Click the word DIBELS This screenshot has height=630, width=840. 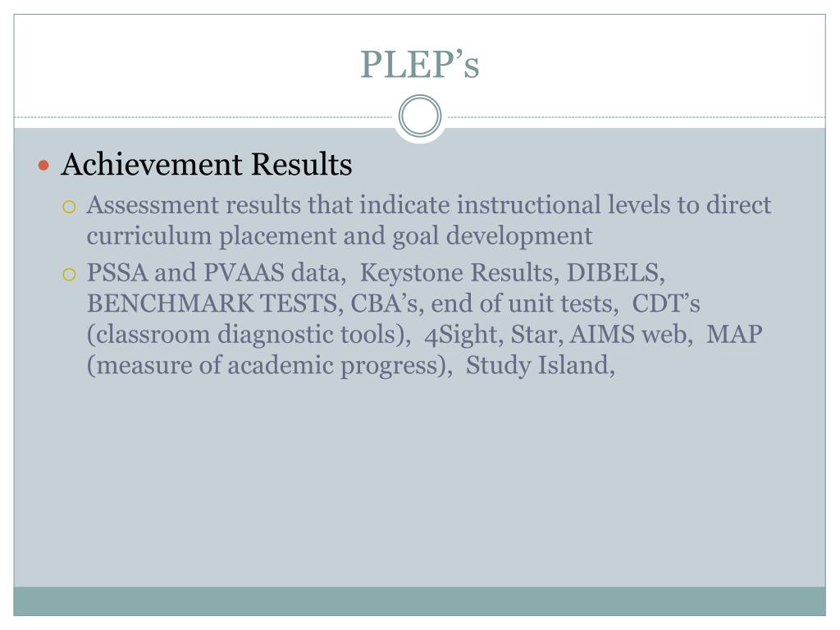[x=615, y=272]
